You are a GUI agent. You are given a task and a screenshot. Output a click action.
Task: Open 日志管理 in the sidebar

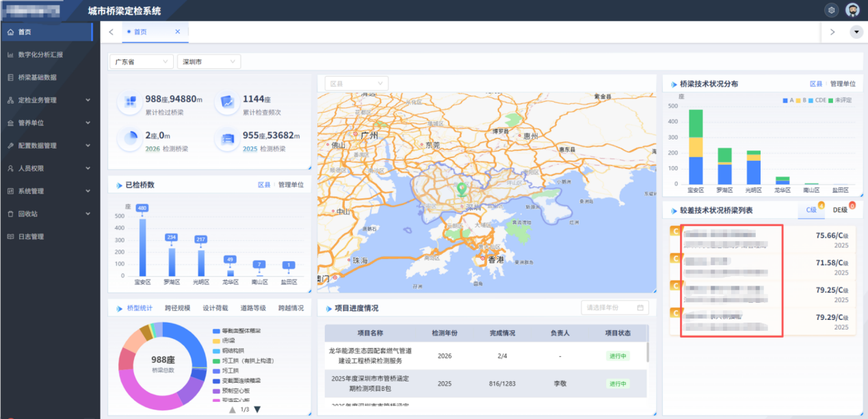31,236
